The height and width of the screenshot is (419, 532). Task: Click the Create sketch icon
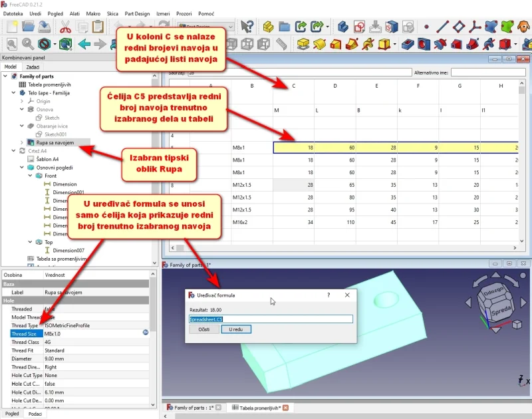(360, 27)
